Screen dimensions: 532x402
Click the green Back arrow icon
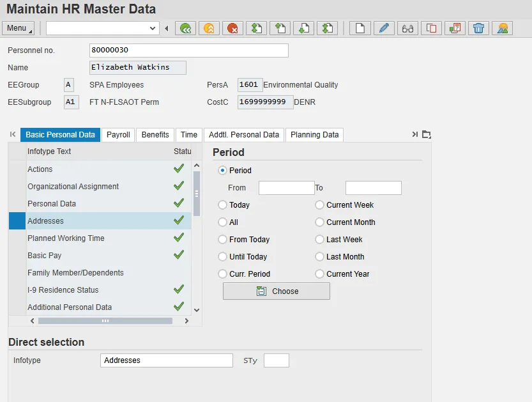(x=186, y=28)
